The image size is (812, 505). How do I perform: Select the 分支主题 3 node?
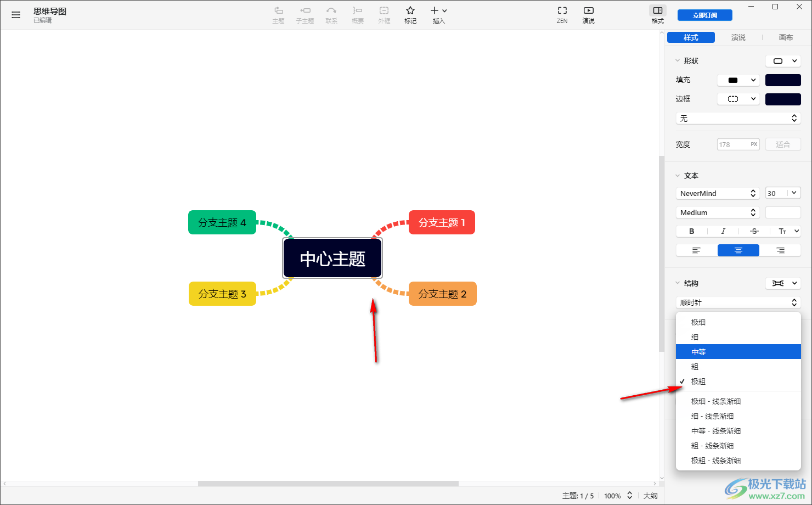(222, 294)
